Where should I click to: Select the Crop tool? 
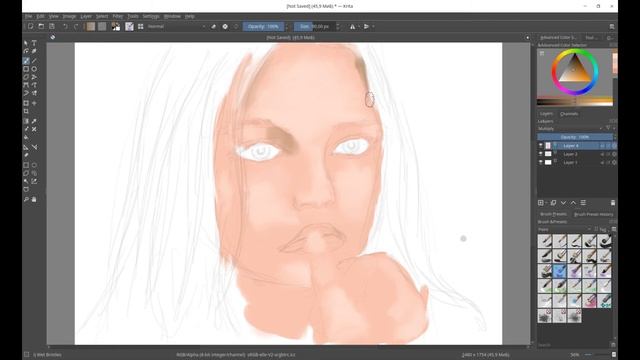26,111
